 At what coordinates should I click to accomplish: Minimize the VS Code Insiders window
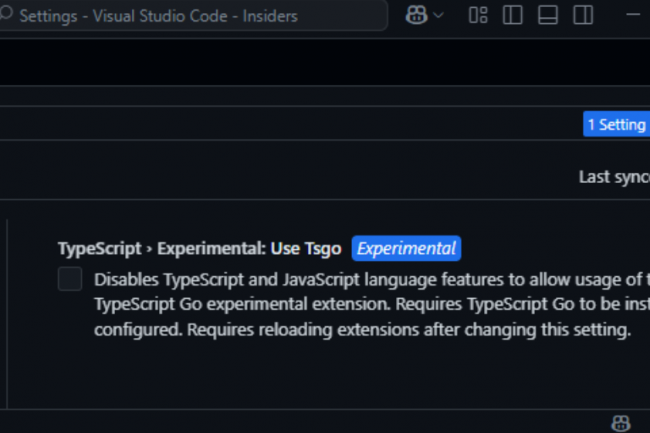[x=634, y=15]
